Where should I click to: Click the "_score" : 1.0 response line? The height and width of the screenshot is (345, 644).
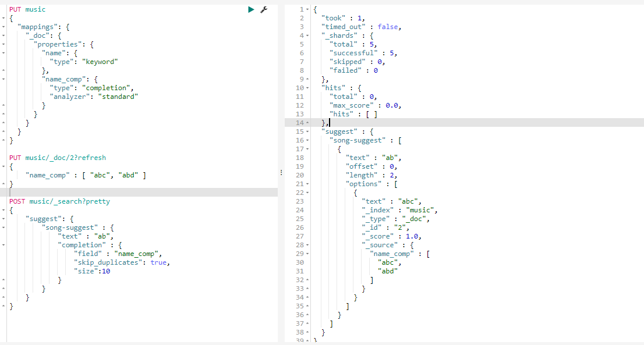pyautogui.click(x=392, y=236)
